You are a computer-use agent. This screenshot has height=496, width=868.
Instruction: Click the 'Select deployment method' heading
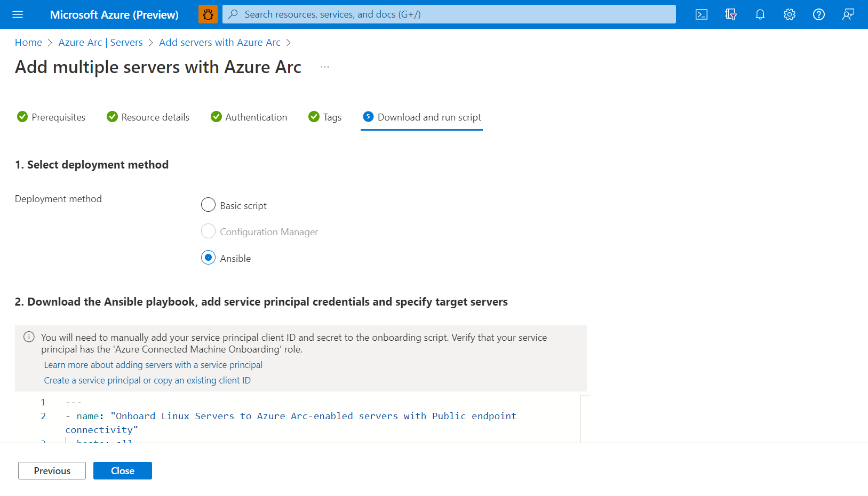[x=92, y=165]
